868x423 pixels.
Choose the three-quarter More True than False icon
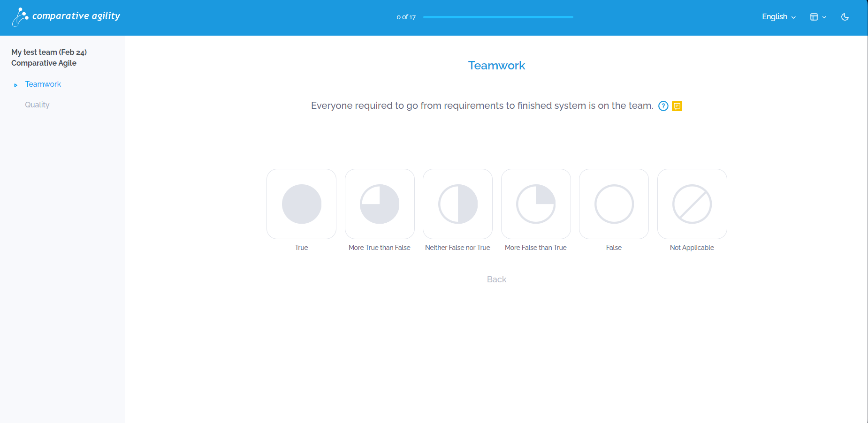[x=380, y=204]
